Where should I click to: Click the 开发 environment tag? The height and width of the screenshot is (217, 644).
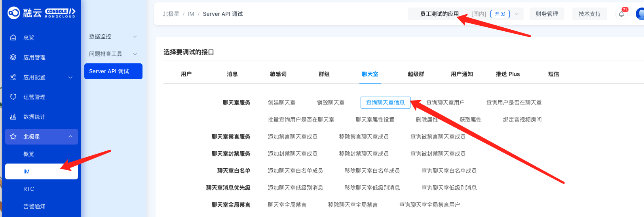(x=500, y=14)
